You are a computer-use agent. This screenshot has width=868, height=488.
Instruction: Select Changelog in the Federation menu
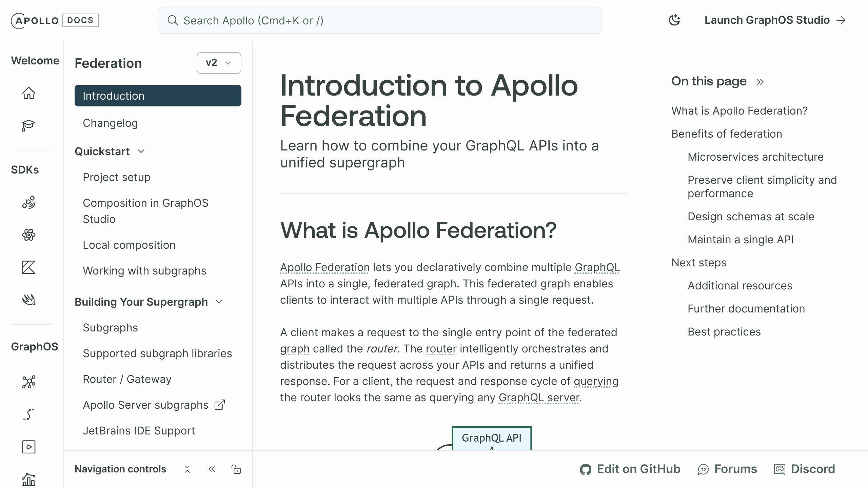(x=110, y=123)
